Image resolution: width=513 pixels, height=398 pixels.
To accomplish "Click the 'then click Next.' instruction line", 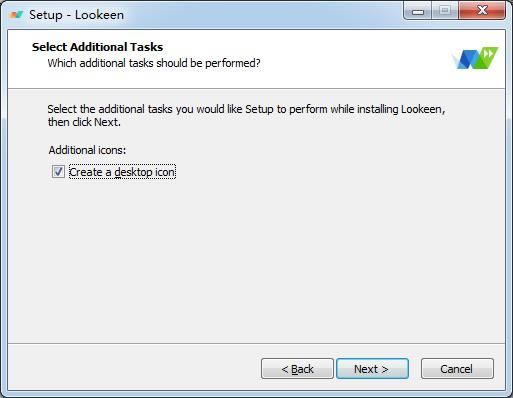I will (x=84, y=122).
